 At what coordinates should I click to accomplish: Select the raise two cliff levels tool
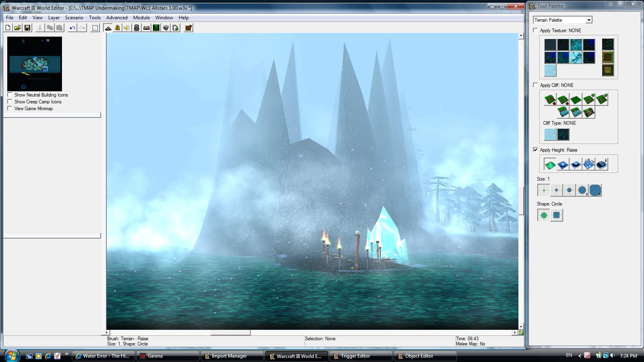click(x=601, y=99)
